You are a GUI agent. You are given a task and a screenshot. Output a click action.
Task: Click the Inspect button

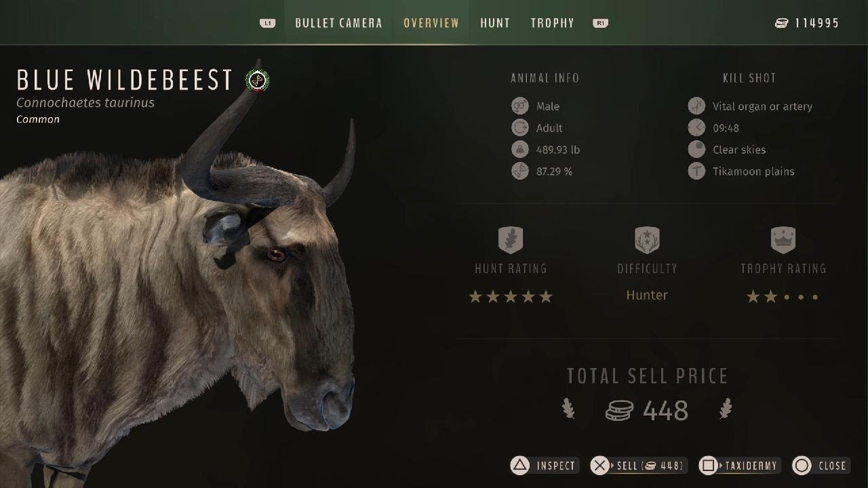point(545,466)
